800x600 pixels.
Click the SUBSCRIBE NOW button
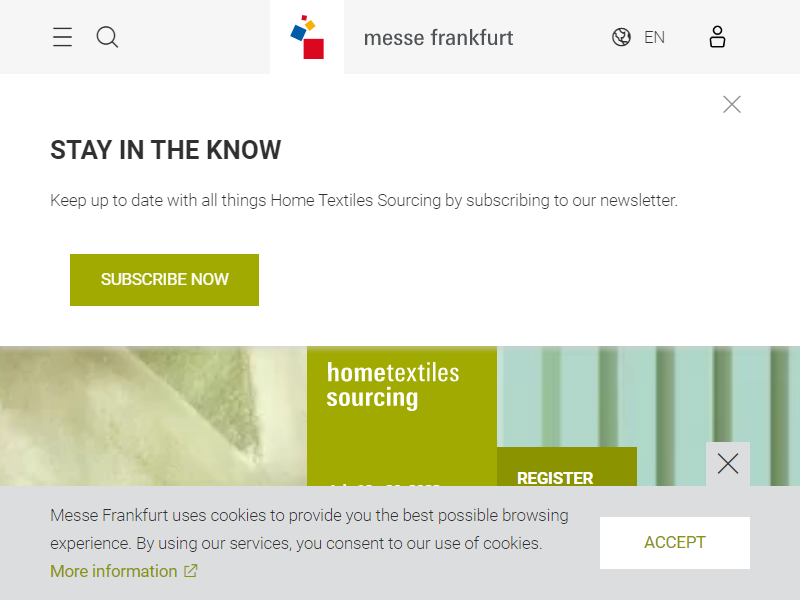(x=164, y=280)
